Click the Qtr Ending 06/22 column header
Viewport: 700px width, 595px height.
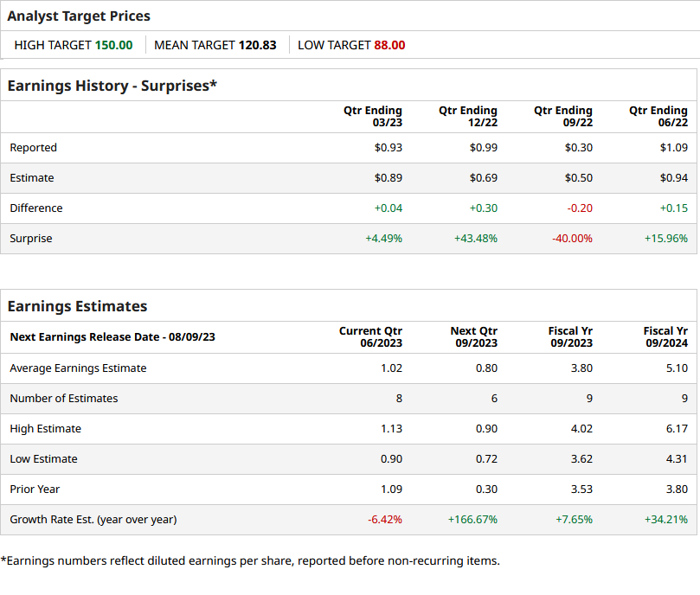658,117
